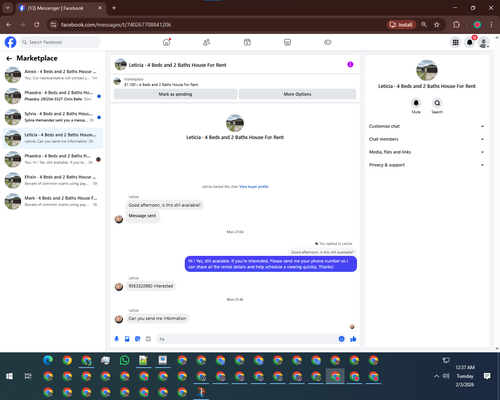
Task: Launch Microsoft Edge from taskbar
Action: (x=48, y=360)
